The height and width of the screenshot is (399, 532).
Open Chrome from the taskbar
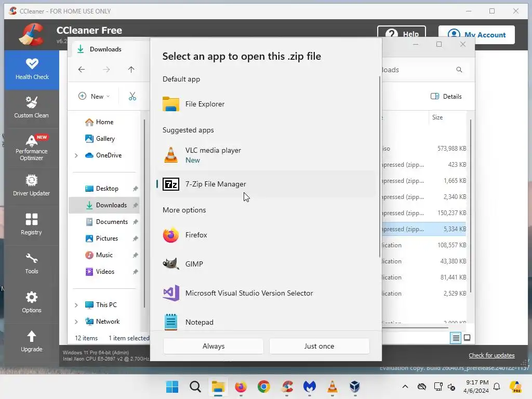tap(263, 387)
